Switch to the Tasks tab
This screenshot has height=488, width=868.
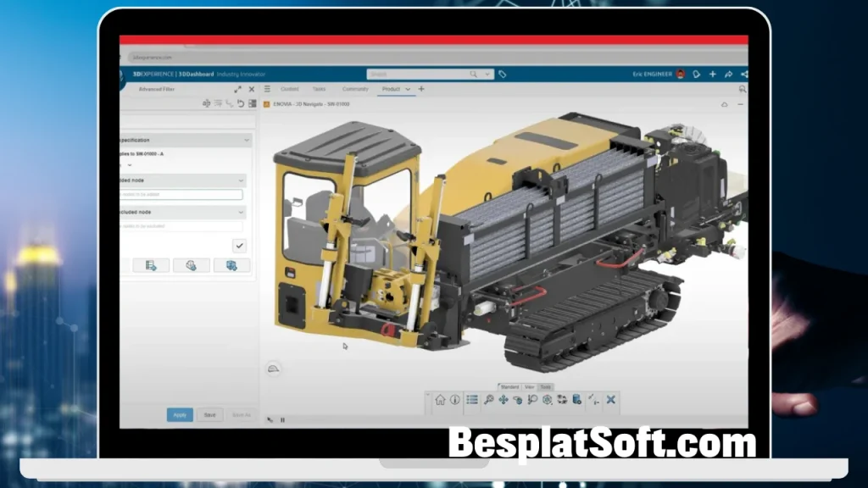[x=320, y=89]
